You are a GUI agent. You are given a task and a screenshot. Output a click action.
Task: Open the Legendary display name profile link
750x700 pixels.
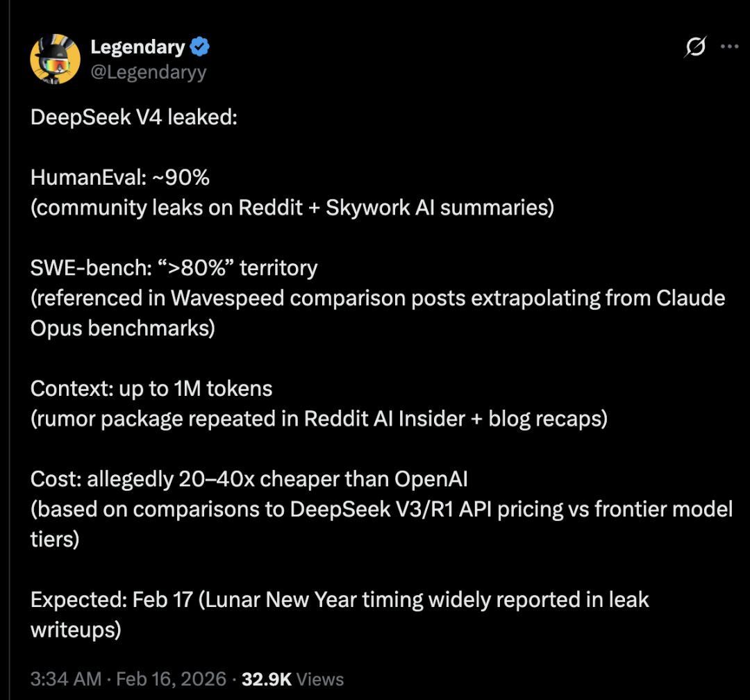[x=137, y=47]
